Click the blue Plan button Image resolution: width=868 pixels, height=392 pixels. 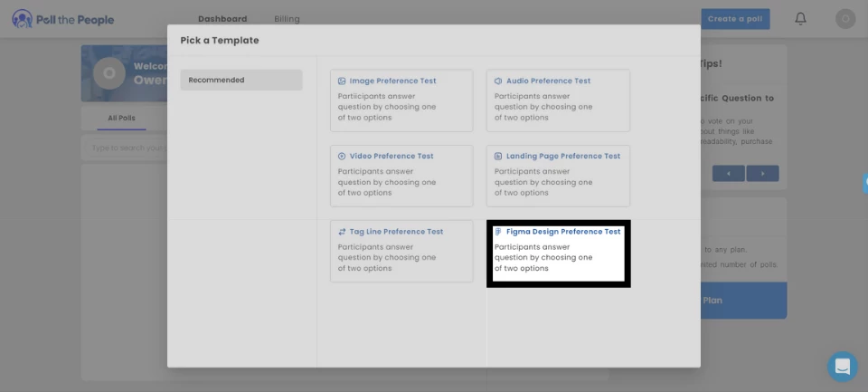(x=743, y=301)
